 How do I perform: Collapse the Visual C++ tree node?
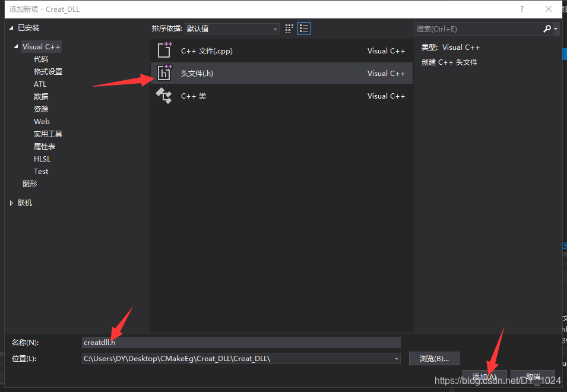click(x=16, y=46)
